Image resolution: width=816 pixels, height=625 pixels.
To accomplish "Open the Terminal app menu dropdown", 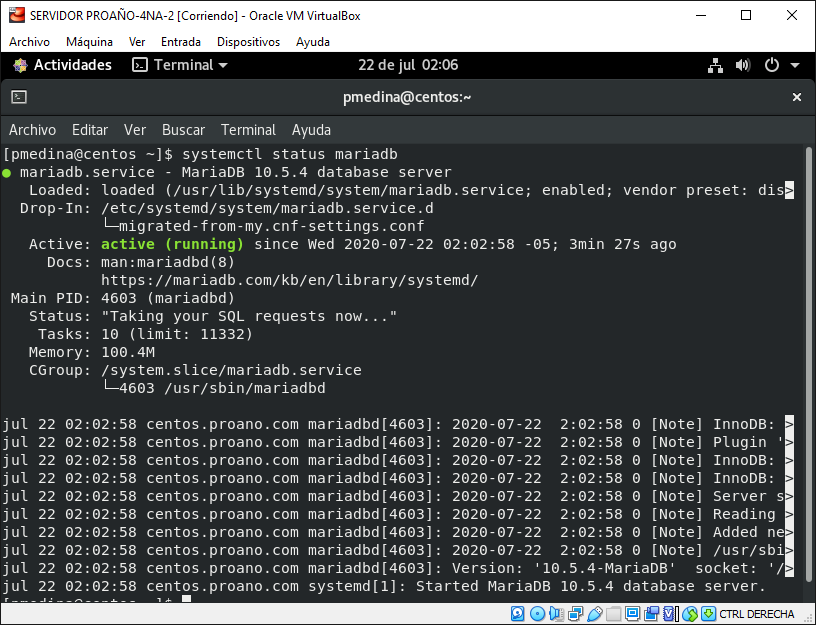I will tap(180, 65).
